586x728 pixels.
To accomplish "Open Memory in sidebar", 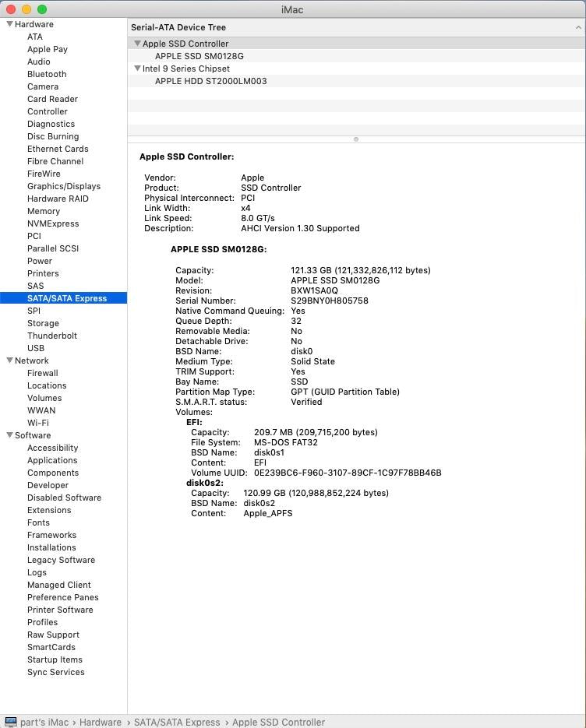I will click(x=44, y=211).
